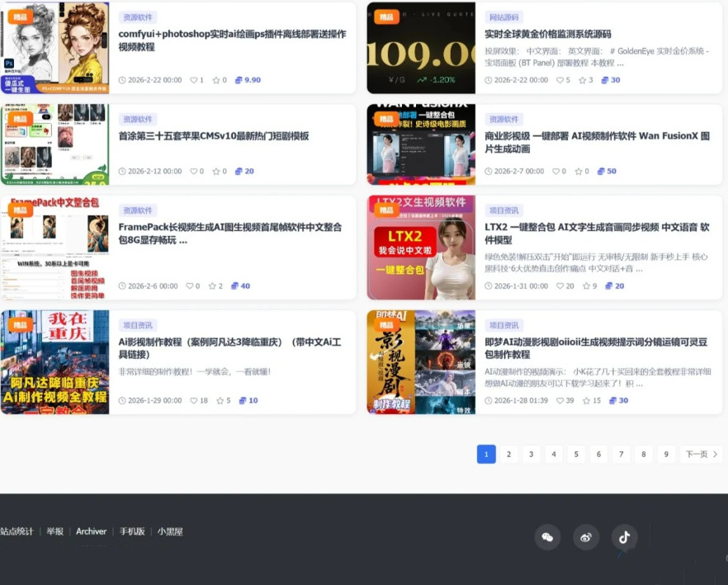
Task: Open TikTok social icon in footer
Action: click(625, 537)
